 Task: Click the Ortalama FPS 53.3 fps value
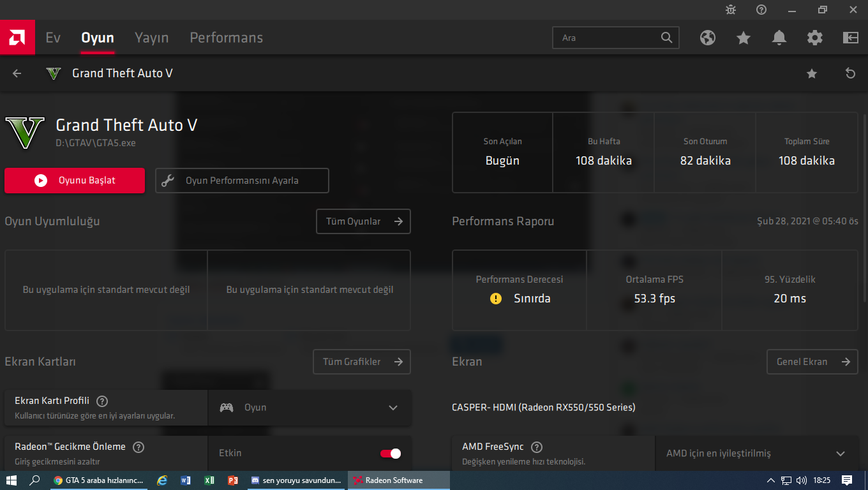655,299
